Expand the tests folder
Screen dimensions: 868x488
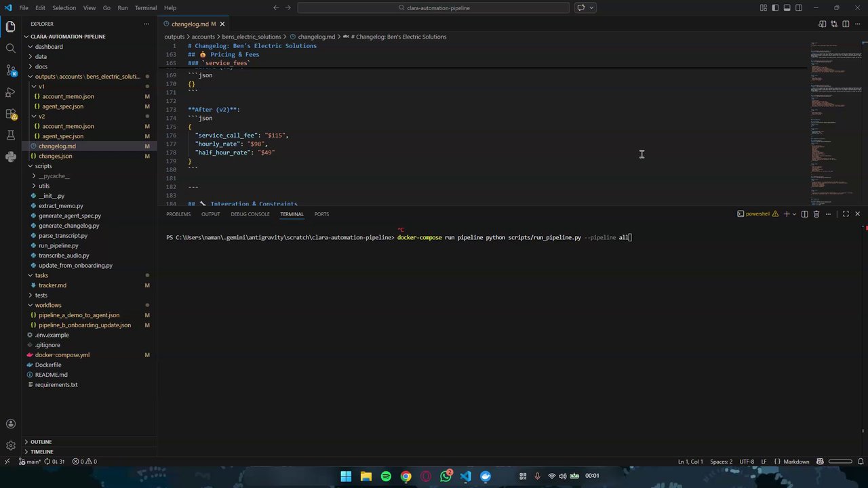(x=90, y=296)
